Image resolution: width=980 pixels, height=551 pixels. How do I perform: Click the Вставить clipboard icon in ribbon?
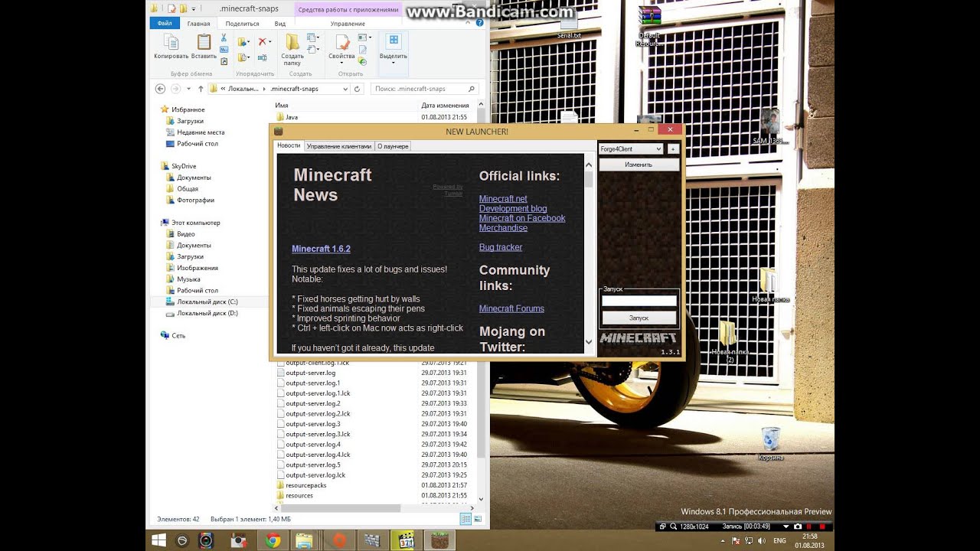(x=204, y=42)
